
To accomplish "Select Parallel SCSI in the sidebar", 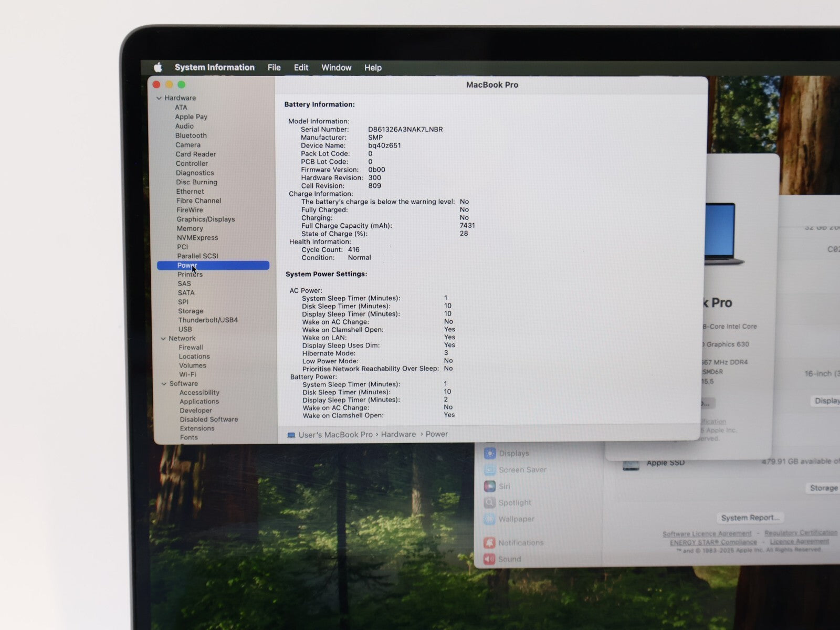I will (197, 256).
